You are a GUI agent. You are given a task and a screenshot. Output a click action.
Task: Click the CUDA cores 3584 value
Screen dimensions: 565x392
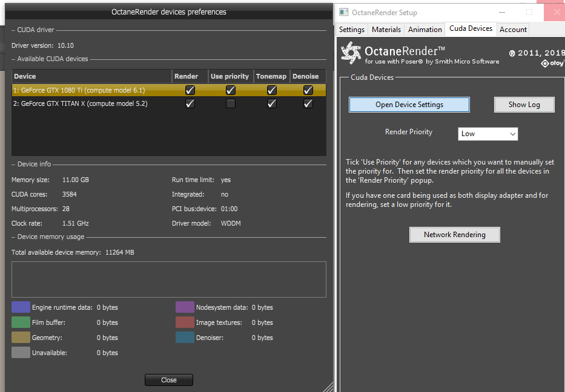[x=69, y=194]
